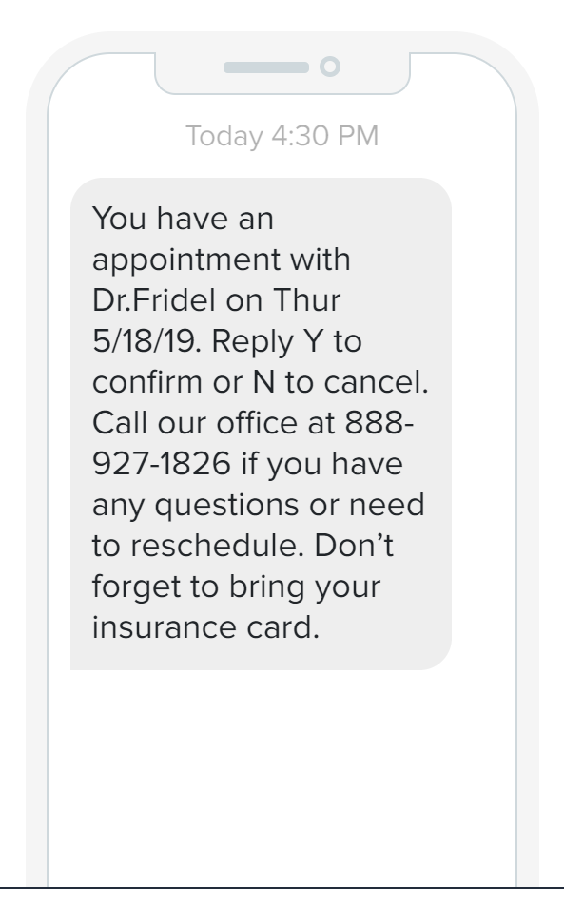Screen dimensions: 564x924
Task: Tap the speaker grille bar in the notch
Action: click(x=265, y=67)
